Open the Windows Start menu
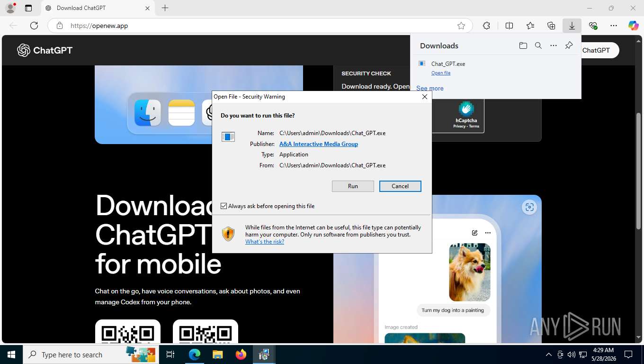The height and width of the screenshot is (364, 644). click(11, 355)
